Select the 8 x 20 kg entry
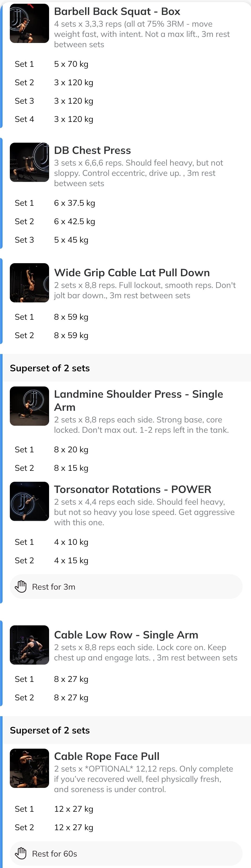This screenshot has width=251, height=868. click(71, 449)
